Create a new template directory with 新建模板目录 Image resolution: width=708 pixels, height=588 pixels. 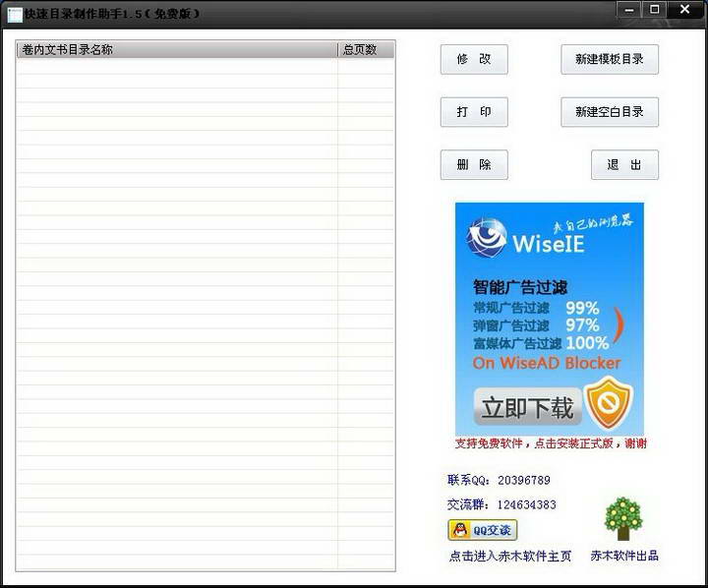pyautogui.click(x=610, y=59)
